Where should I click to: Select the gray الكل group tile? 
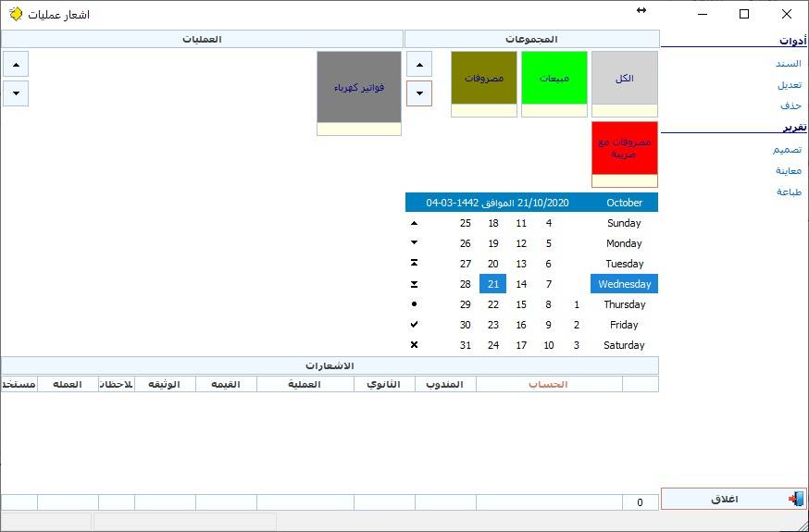point(625,84)
